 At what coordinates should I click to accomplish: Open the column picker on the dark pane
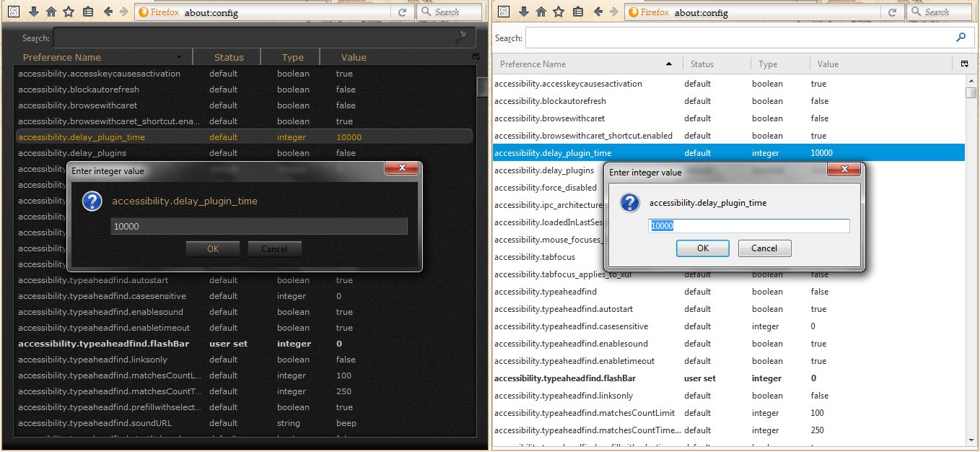(x=475, y=56)
